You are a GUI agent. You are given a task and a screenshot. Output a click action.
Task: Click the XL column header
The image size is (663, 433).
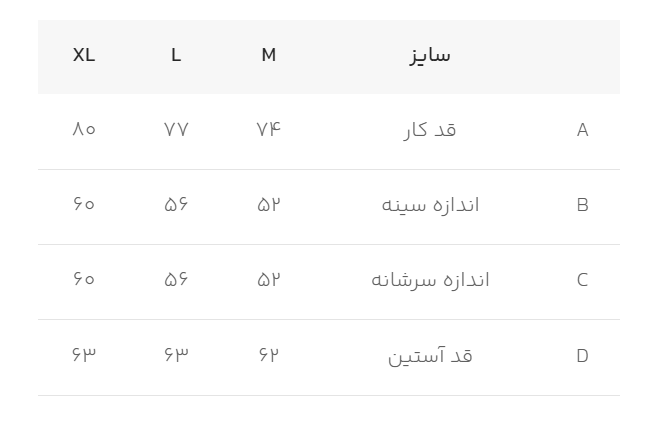click(x=84, y=55)
